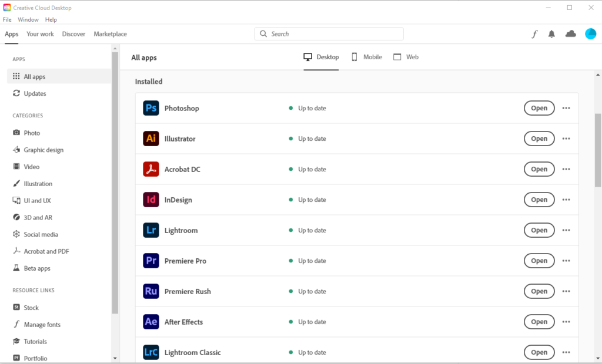Image resolution: width=602 pixels, height=364 pixels.
Task: Open more options for Illustrator
Action: click(x=566, y=139)
